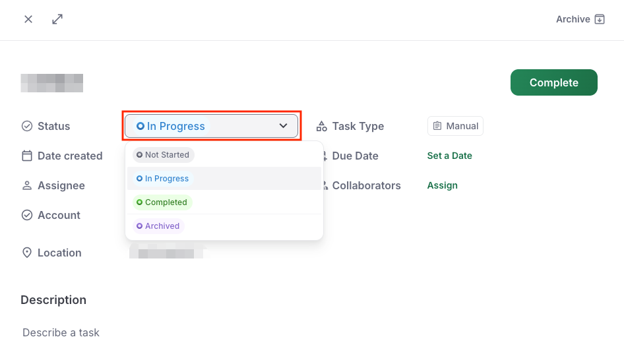Set status to Completed
The width and height of the screenshot is (624, 364).
[x=162, y=202]
